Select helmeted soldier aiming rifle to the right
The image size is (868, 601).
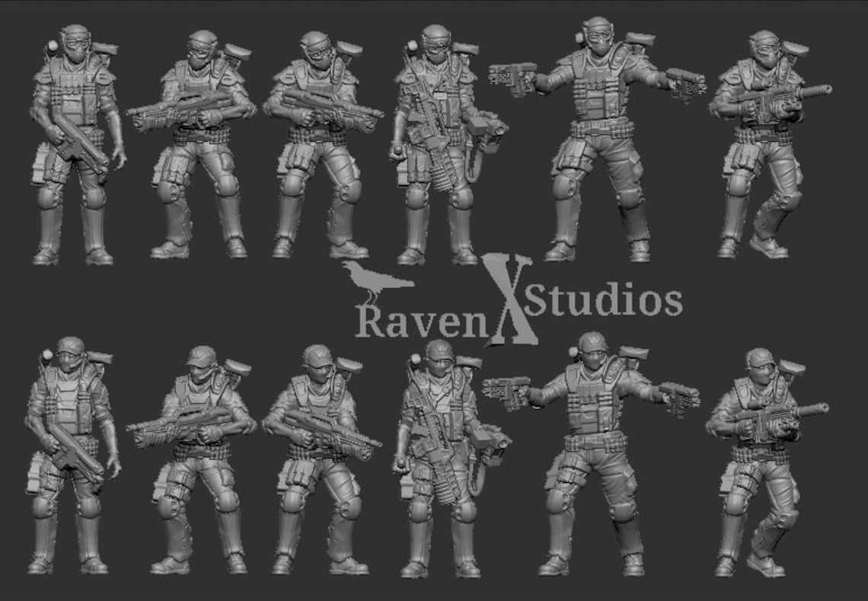click(322, 145)
